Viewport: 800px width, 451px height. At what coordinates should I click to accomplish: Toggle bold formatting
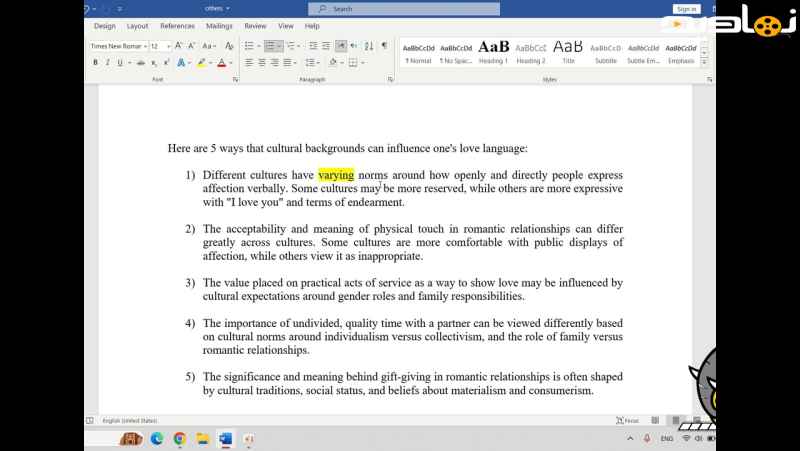pos(95,62)
